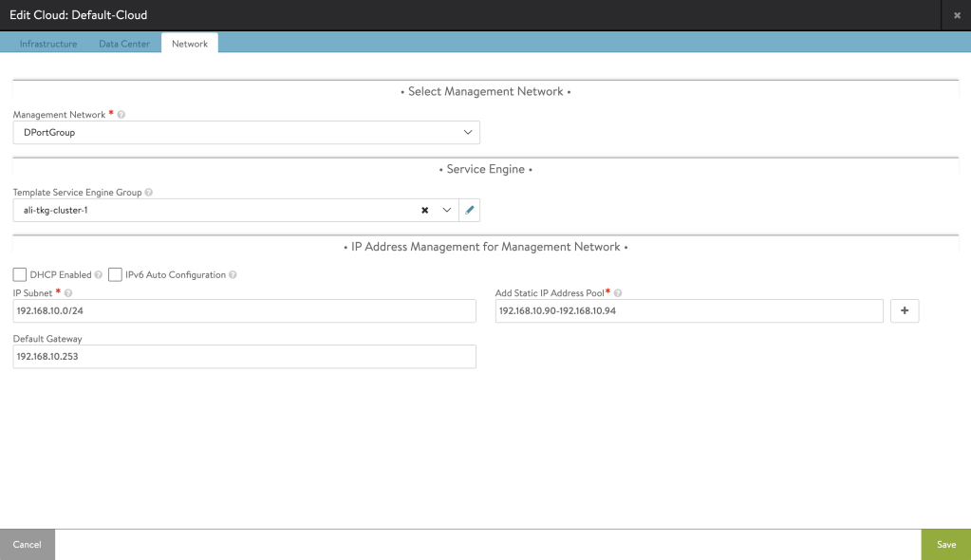This screenshot has height=560, width=971.
Task: Switch to the Infrastructure tab
Action: [x=48, y=44]
